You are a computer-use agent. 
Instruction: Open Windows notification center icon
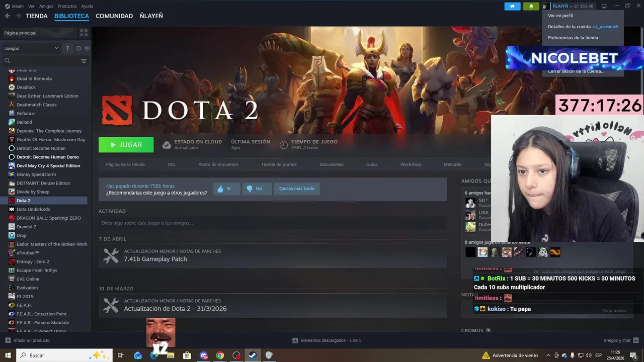[x=633, y=355]
